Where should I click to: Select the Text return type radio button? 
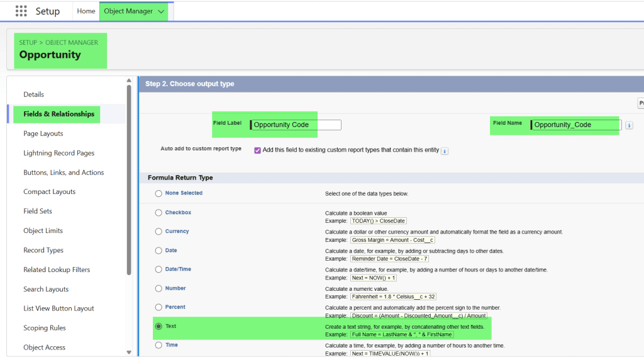pos(158,326)
